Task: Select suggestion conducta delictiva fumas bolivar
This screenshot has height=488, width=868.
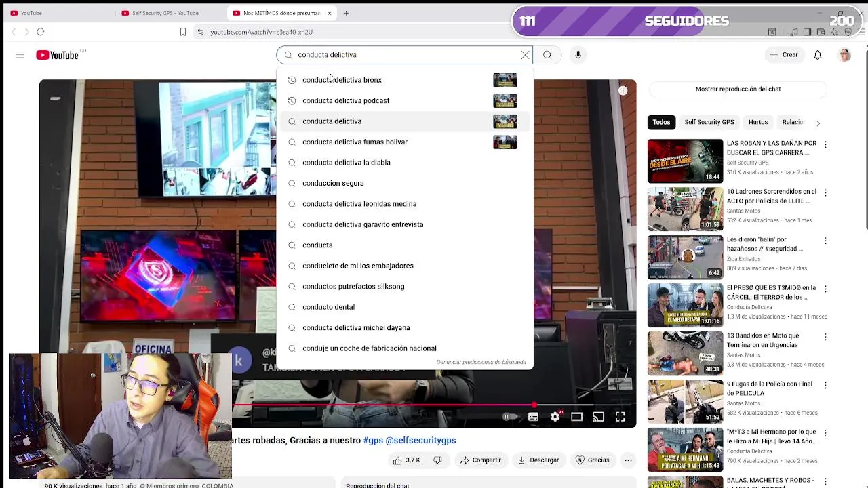Action: pyautogui.click(x=405, y=142)
